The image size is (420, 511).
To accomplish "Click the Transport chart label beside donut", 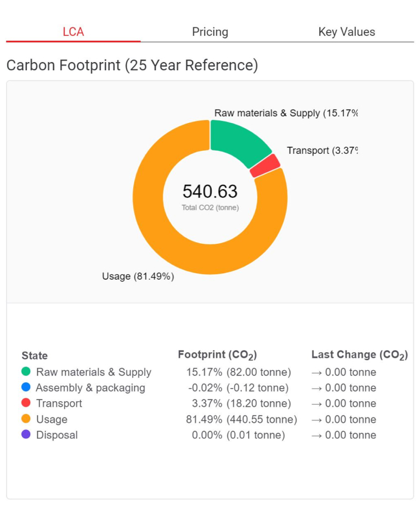I will [x=321, y=150].
